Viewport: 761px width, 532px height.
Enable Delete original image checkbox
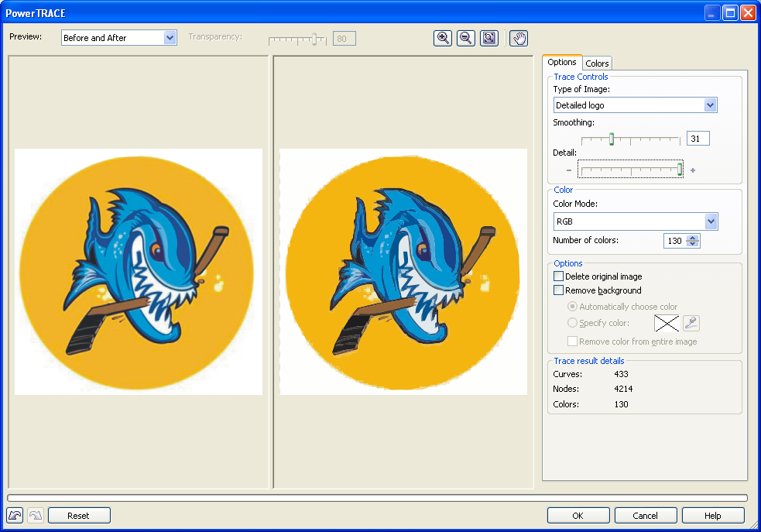point(559,276)
